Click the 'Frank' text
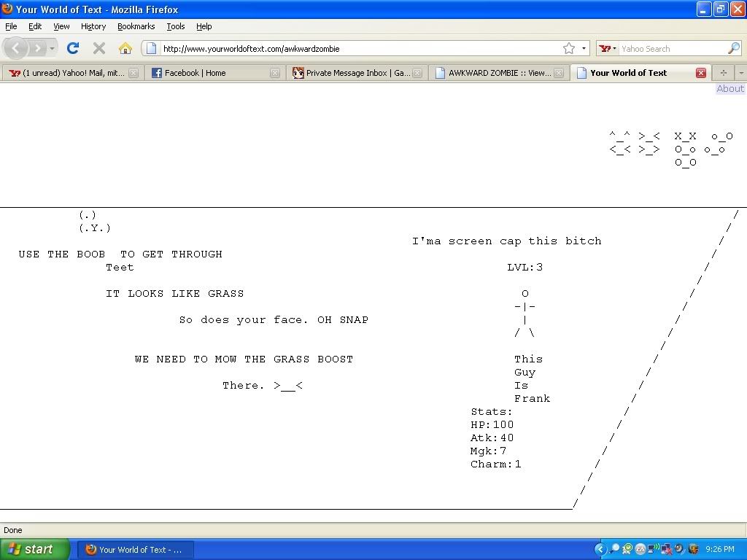747x560 pixels. tap(532, 398)
